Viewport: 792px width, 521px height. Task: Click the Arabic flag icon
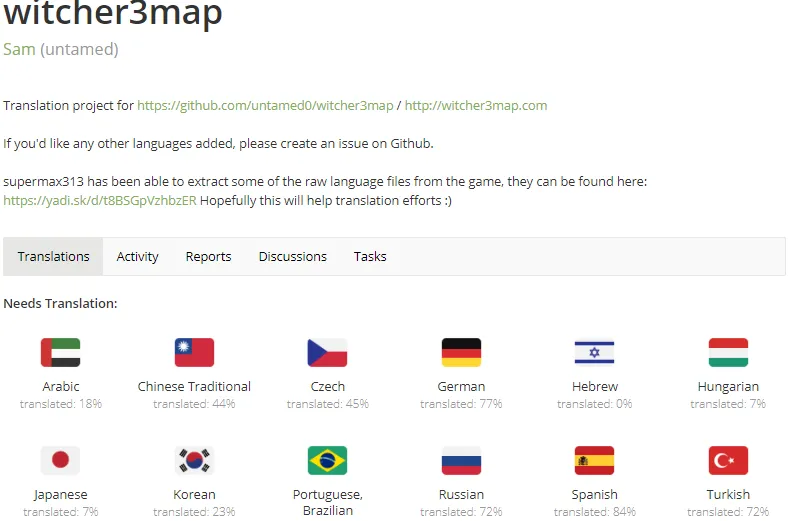tap(61, 352)
